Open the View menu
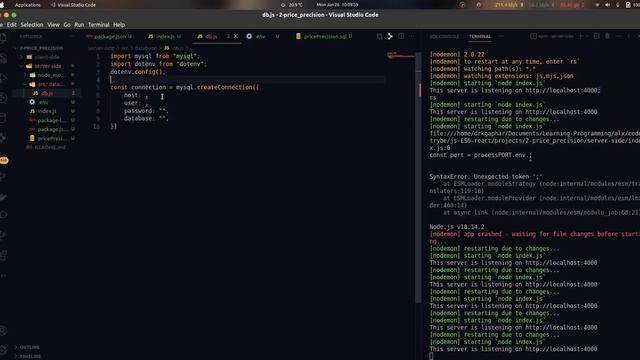The width and height of the screenshot is (640, 360). 53,24
